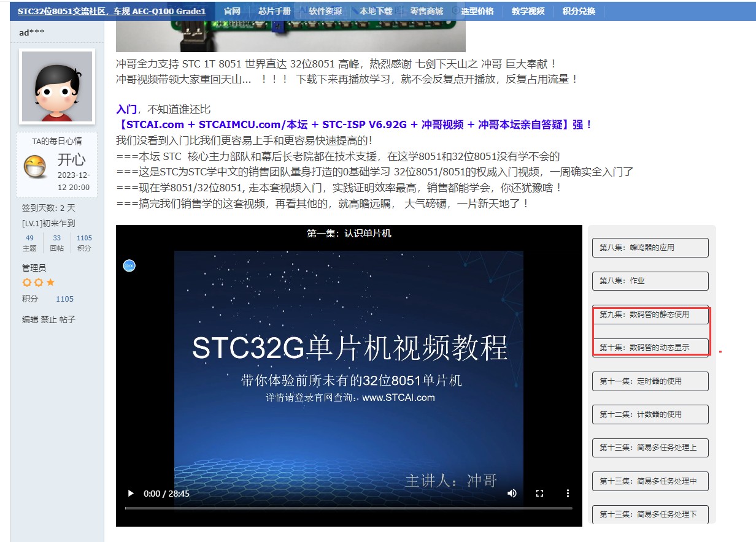Image resolution: width=756 pixels, height=542 pixels.
Task: Click the orange rank star icons under 管理员
Action: pos(39,283)
